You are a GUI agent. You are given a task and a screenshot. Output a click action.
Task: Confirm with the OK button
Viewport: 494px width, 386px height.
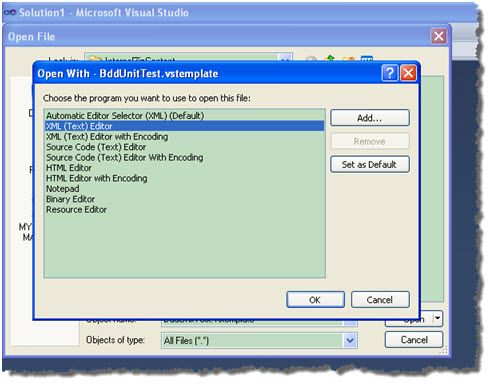click(315, 300)
